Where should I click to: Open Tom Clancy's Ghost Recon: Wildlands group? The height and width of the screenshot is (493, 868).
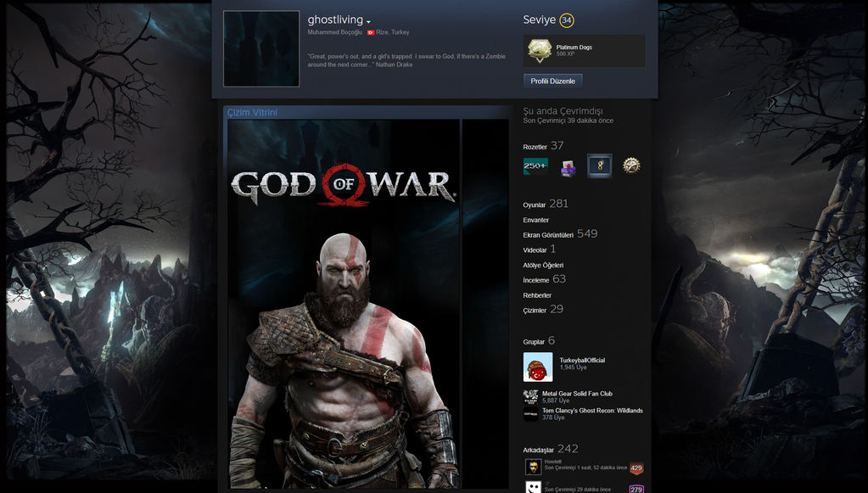[x=592, y=411]
